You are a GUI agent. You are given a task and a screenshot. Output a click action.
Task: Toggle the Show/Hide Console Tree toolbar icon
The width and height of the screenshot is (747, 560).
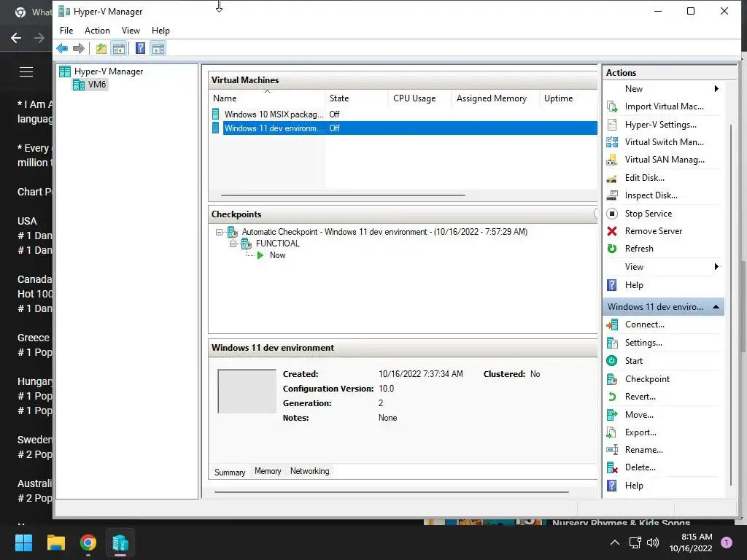coord(119,48)
